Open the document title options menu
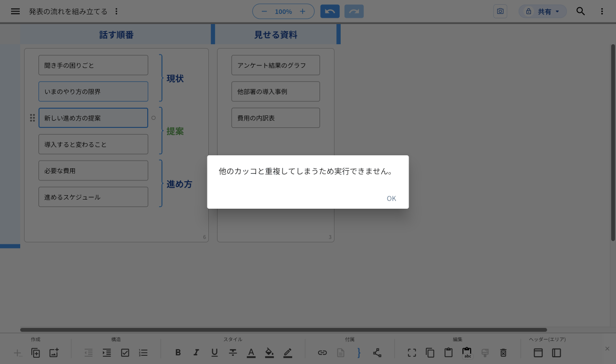This screenshot has height=364, width=616. pyautogui.click(x=116, y=11)
